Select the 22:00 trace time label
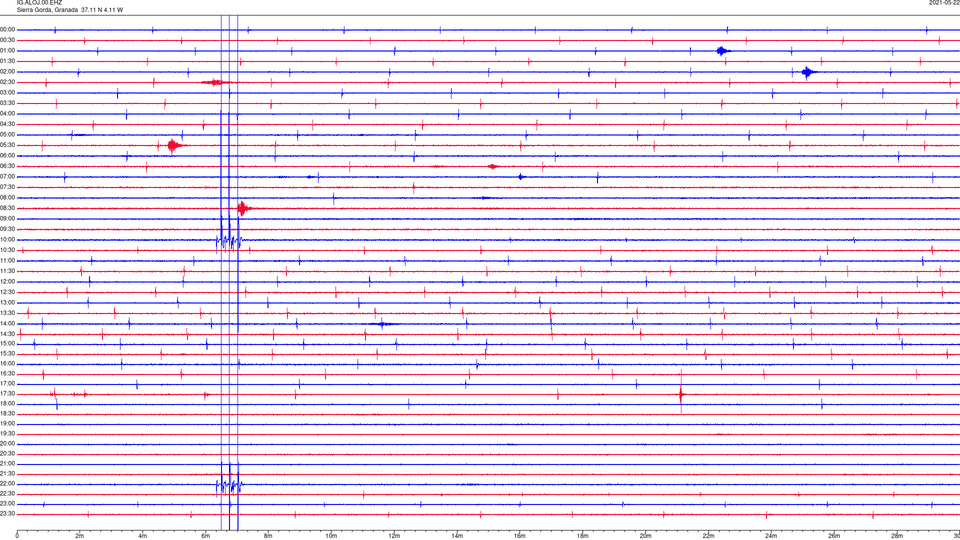 tap(8, 484)
